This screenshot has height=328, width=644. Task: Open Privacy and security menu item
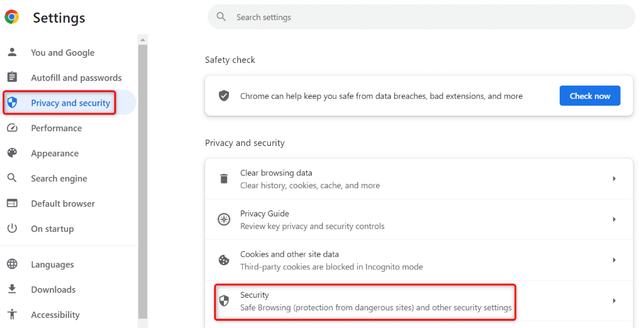pos(70,103)
